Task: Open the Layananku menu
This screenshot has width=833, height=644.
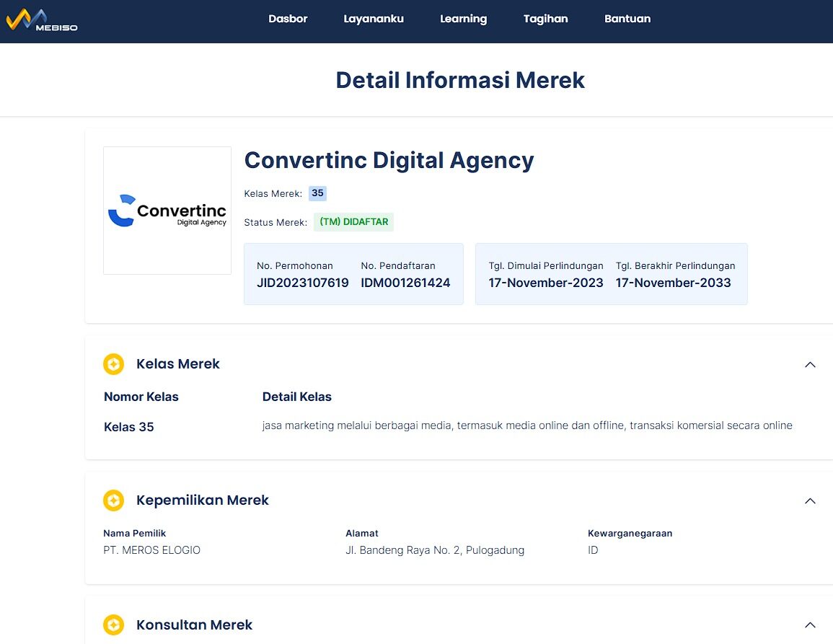Action: [374, 19]
